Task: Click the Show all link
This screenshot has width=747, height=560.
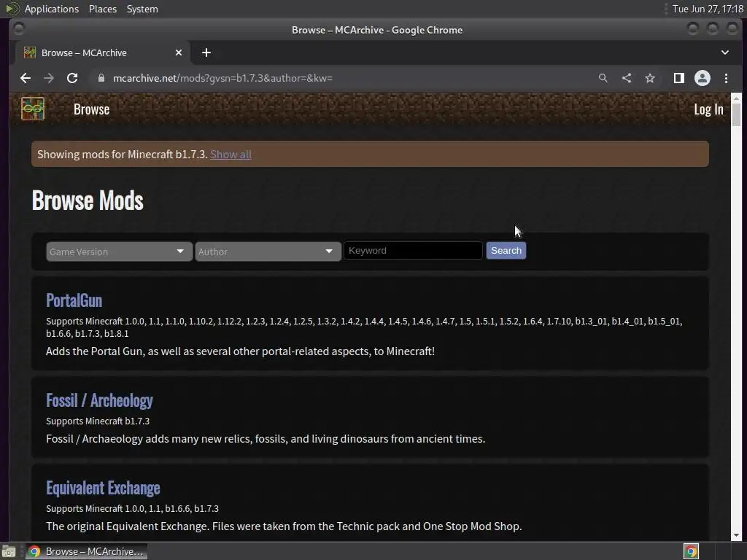Action: click(231, 155)
